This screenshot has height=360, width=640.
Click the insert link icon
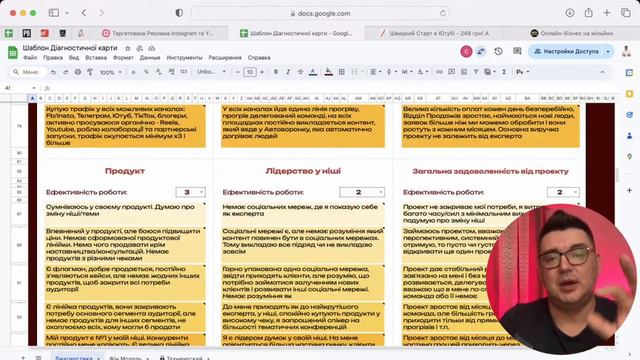[x=439, y=72]
